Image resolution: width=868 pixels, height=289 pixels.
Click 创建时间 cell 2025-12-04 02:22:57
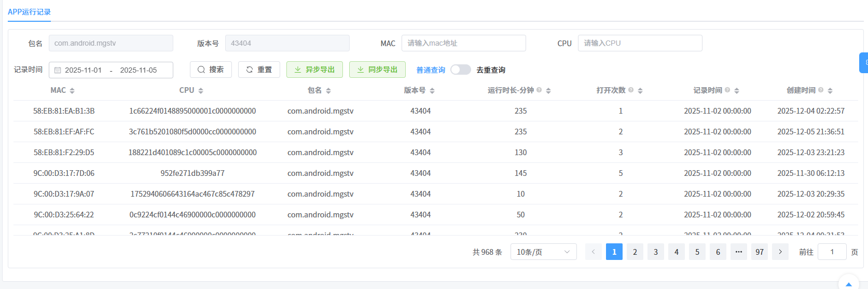pyautogui.click(x=811, y=111)
